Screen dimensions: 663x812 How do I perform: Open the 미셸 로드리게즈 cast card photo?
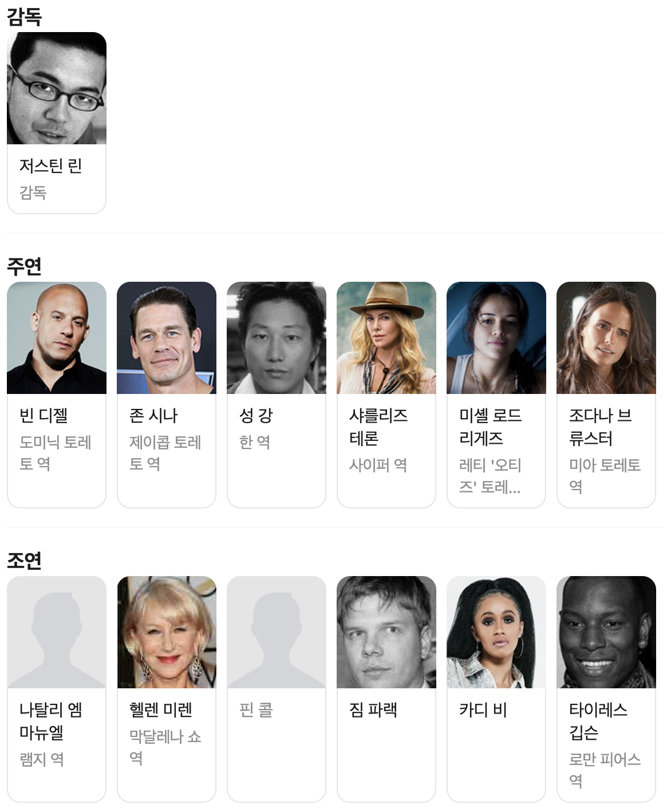[496, 338]
